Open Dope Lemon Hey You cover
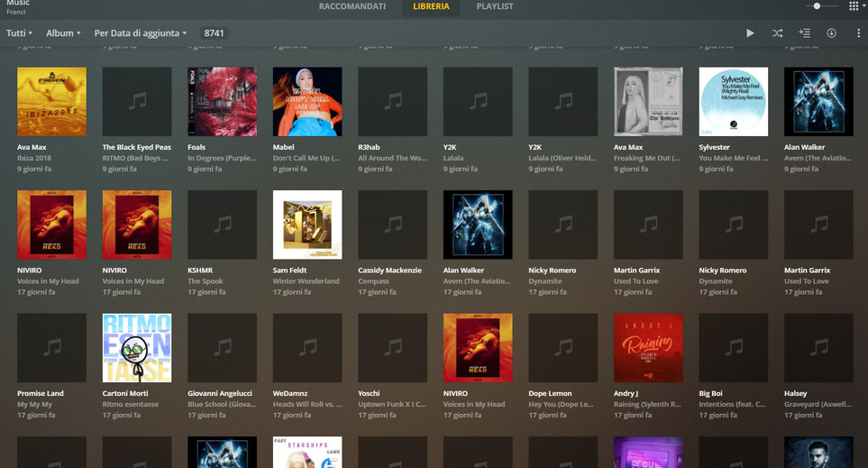Viewport: 868px width, 468px height. point(563,347)
